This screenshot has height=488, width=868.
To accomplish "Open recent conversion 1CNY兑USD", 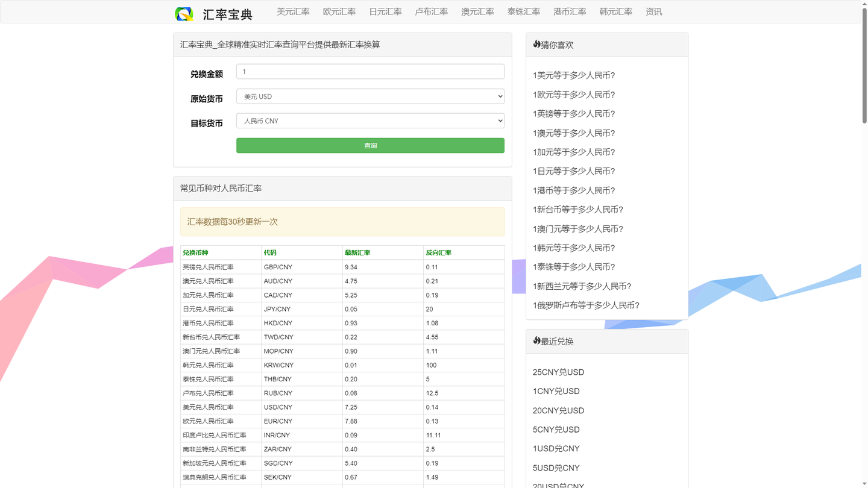I will tap(556, 391).
